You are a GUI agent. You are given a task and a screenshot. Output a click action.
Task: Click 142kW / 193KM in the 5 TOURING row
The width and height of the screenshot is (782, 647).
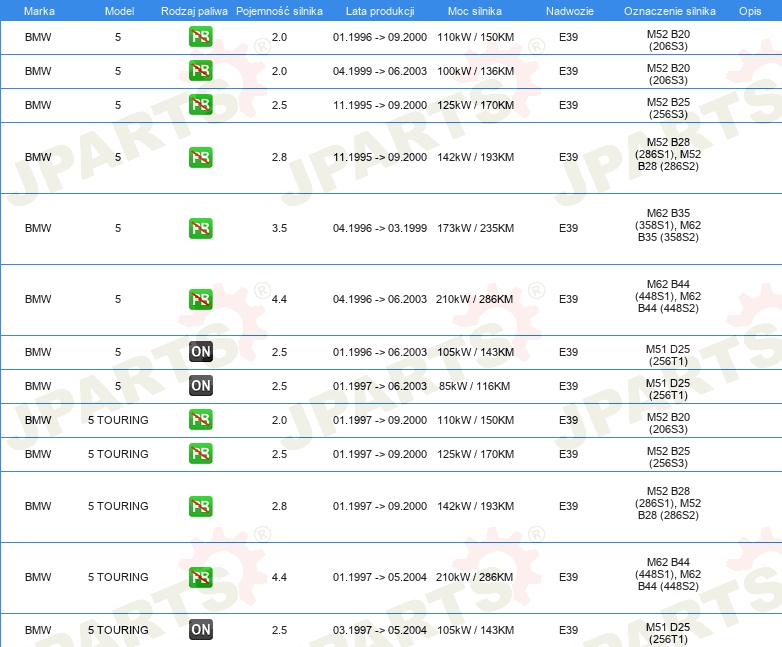coord(475,506)
